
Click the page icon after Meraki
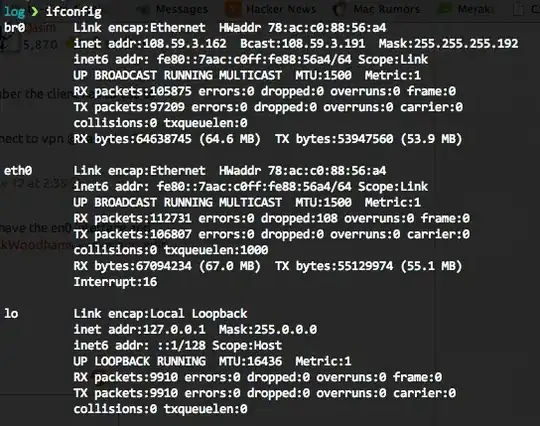click(518, 9)
